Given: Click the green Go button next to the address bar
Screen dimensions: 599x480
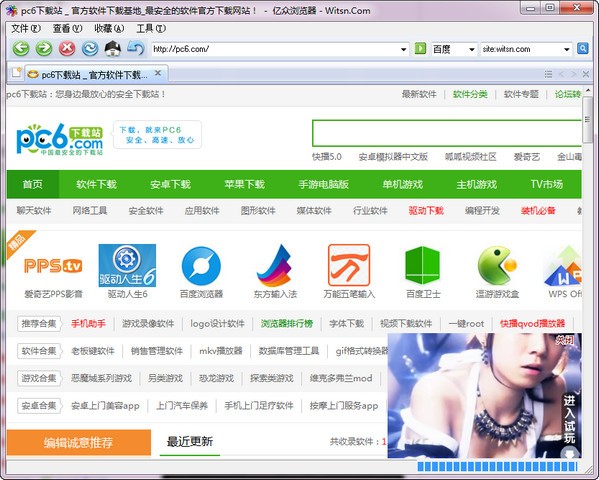Looking at the screenshot, I should pos(420,49).
